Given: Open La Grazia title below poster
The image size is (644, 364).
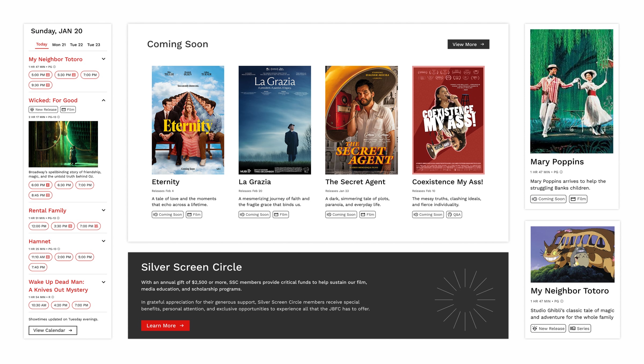Looking at the screenshot, I should (x=255, y=182).
